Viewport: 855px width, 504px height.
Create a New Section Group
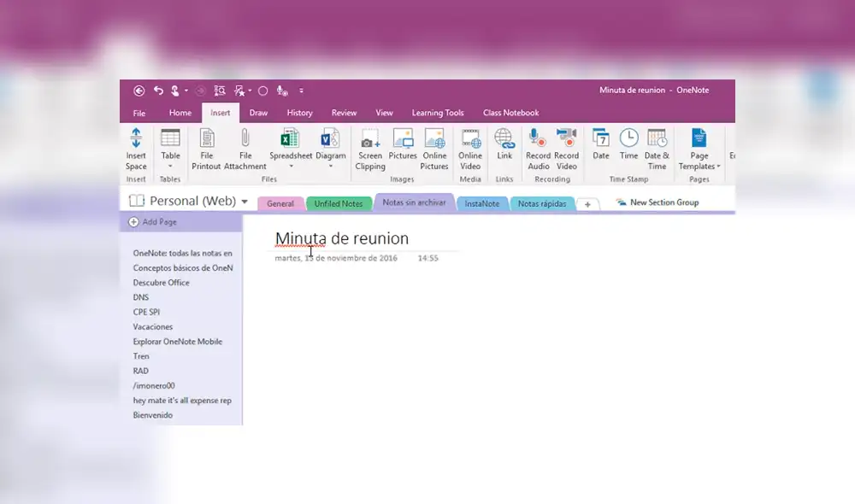[657, 202]
